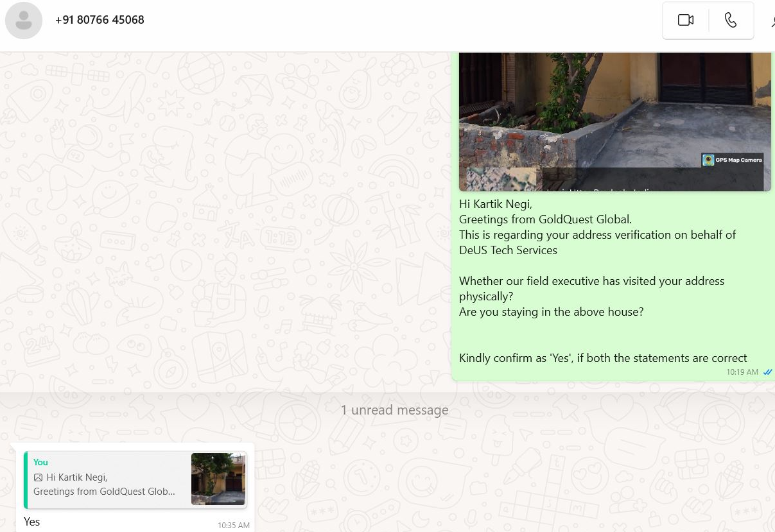Open the quoted reply house thumbnail
Viewport: 775px width, 532px height.
(x=218, y=479)
